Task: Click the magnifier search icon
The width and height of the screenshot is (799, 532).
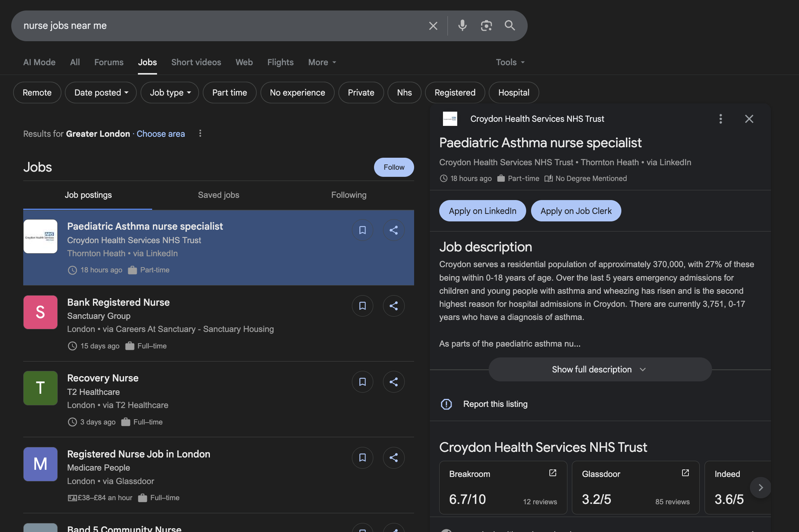Action: coord(510,25)
